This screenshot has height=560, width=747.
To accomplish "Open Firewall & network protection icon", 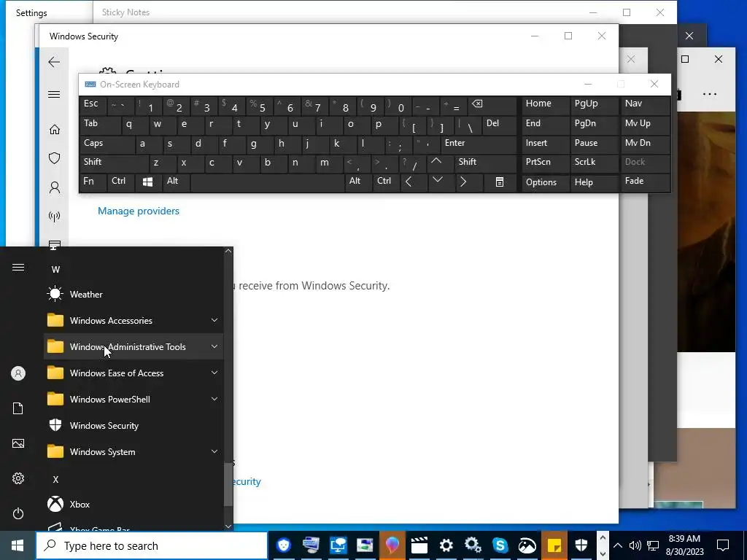I will pyautogui.click(x=54, y=216).
